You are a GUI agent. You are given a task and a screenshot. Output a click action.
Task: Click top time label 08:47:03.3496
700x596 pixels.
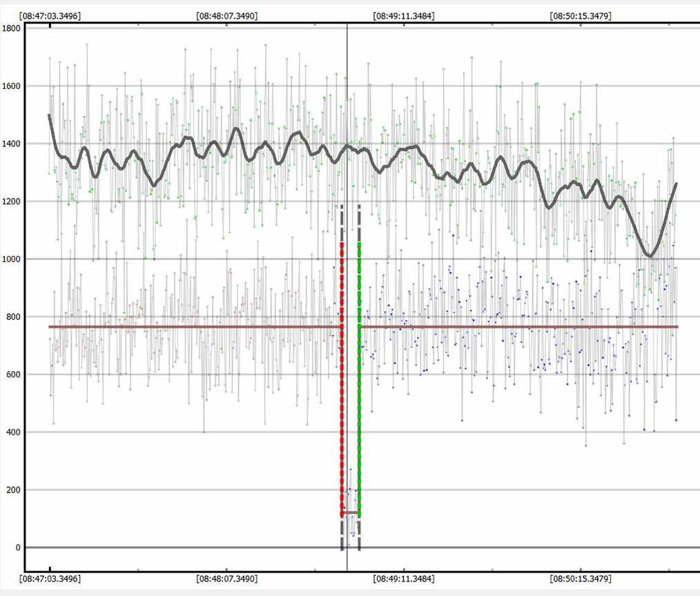coord(50,16)
